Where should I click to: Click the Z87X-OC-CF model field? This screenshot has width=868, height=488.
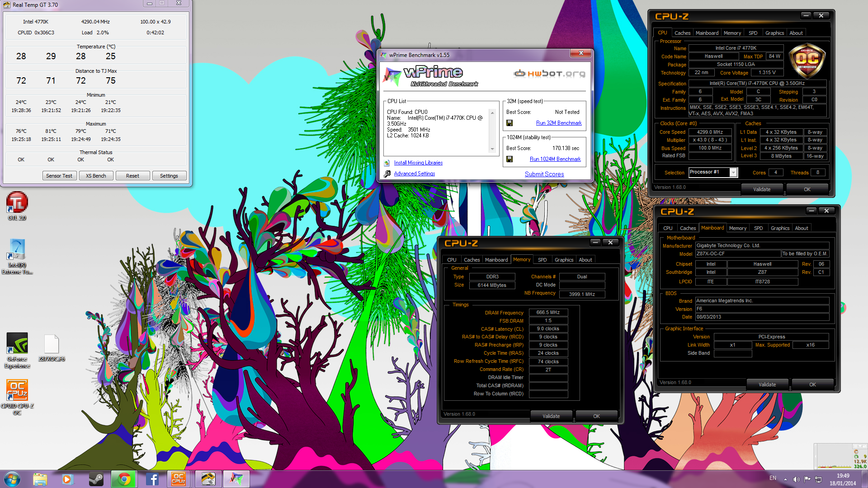pyautogui.click(x=738, y=254)
